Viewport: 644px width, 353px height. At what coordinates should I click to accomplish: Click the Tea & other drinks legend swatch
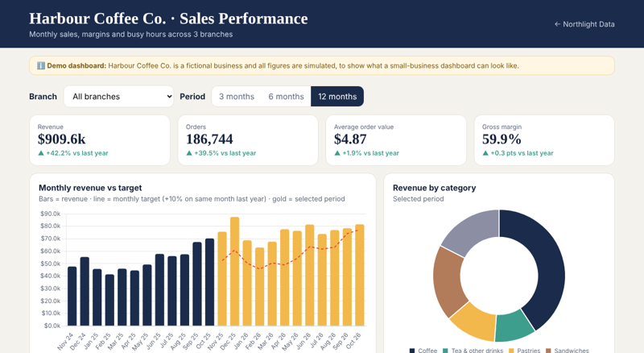tap(446, 351)
